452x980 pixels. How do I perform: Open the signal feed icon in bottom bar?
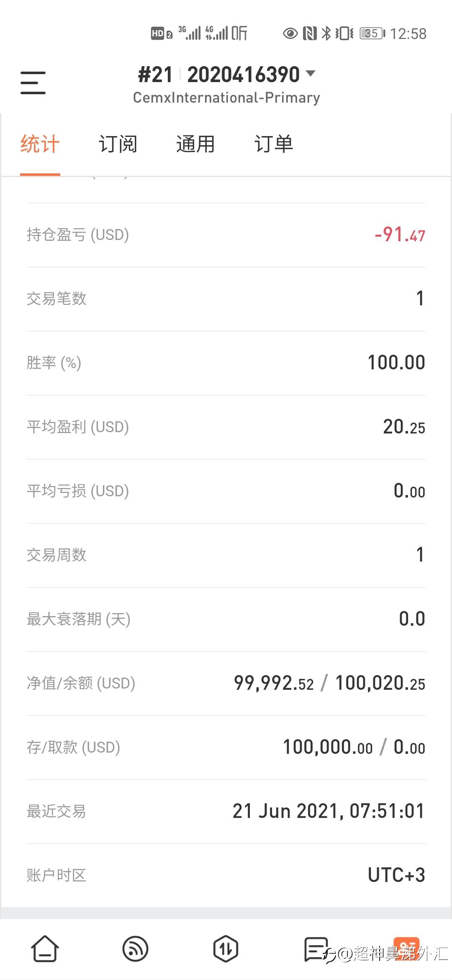click(135, 949)
